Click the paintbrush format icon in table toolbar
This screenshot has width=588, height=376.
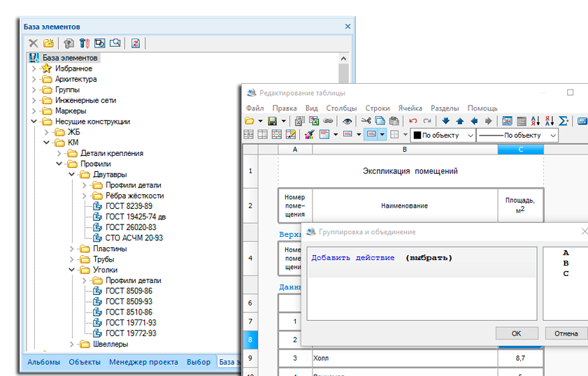(309, 134)
